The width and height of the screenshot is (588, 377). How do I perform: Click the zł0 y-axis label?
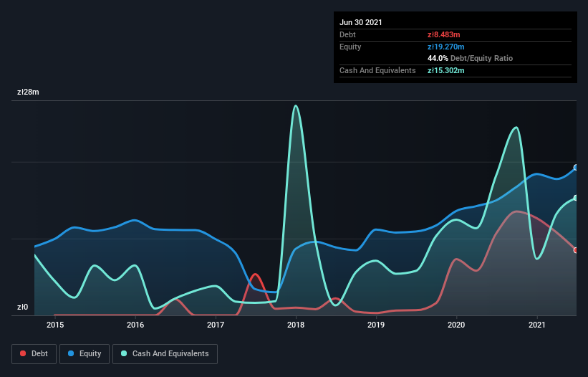click(22, 307)
